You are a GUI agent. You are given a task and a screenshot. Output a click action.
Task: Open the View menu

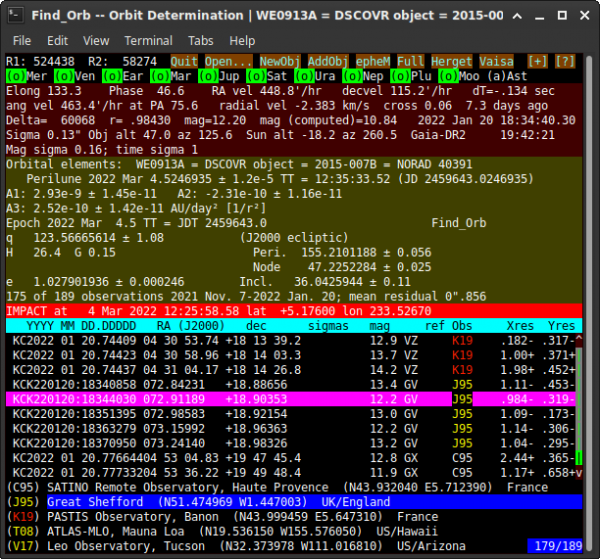(96, 41)
